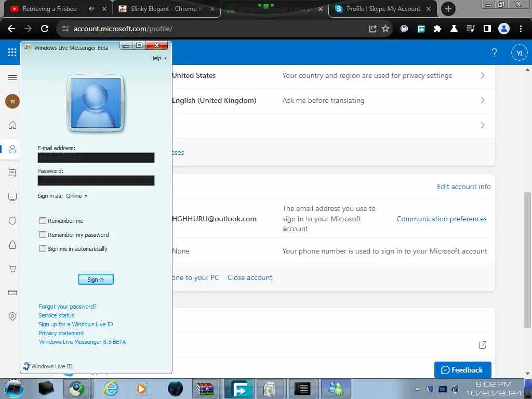The image size is (532, 399).
Task: Open the Privacy statement link
Action: tap(61, 333)
